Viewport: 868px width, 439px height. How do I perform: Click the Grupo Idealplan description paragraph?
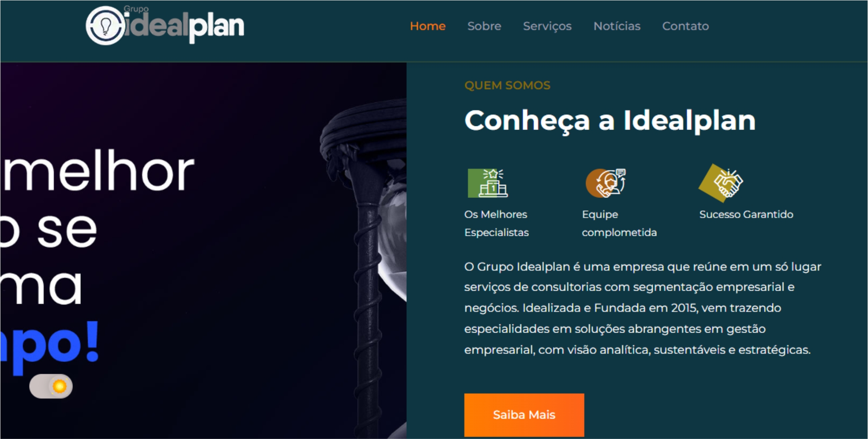(x=642, y=308)
